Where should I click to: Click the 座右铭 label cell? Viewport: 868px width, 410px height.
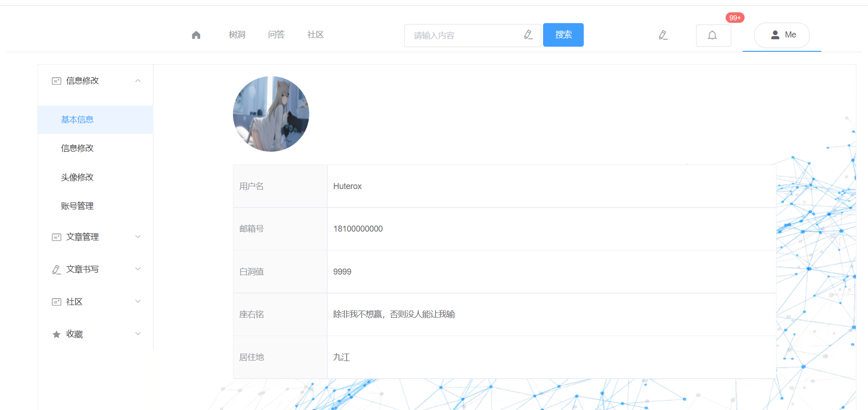pyautogui.click(x=280, y=314)
